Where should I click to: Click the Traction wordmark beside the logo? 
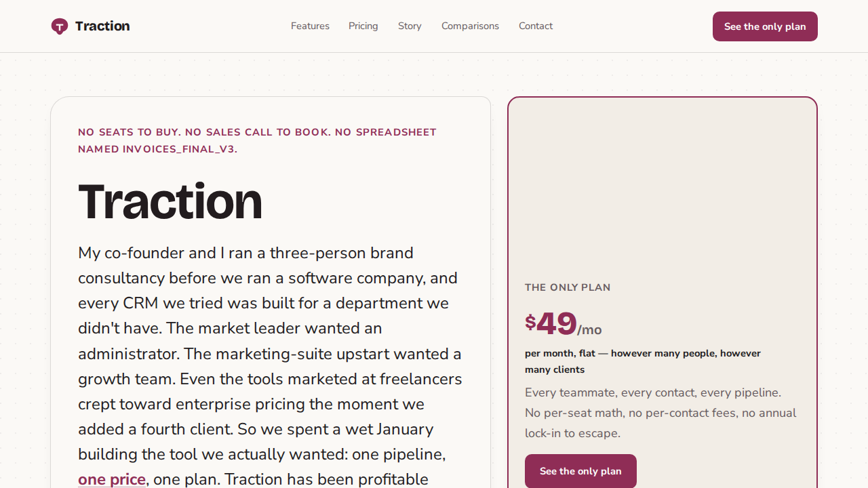[102, 26]
